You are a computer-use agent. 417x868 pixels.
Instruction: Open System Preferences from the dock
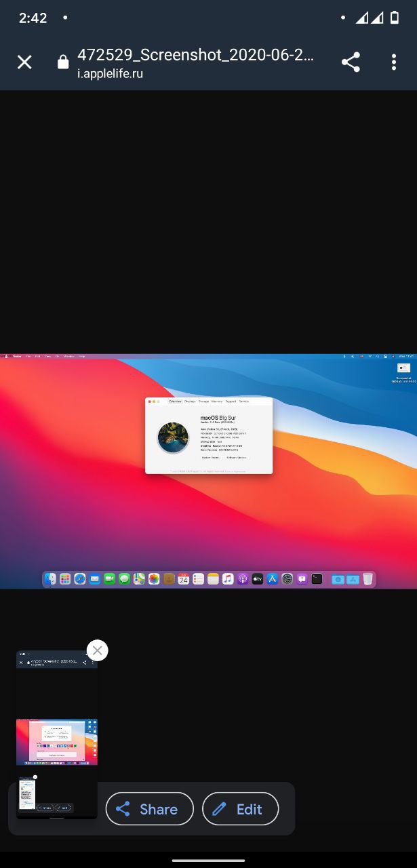point(287,579)
